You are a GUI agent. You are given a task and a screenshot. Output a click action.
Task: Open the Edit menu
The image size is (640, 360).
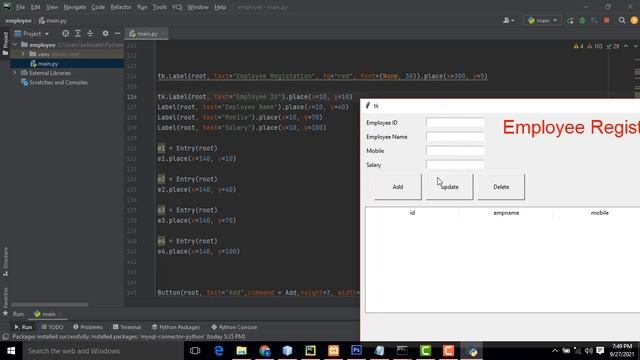tap(36, 7)
